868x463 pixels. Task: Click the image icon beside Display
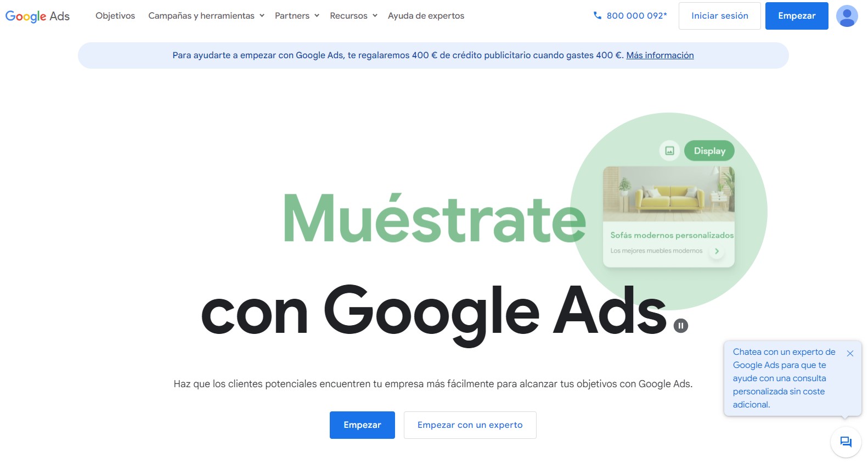pos(669,150)
